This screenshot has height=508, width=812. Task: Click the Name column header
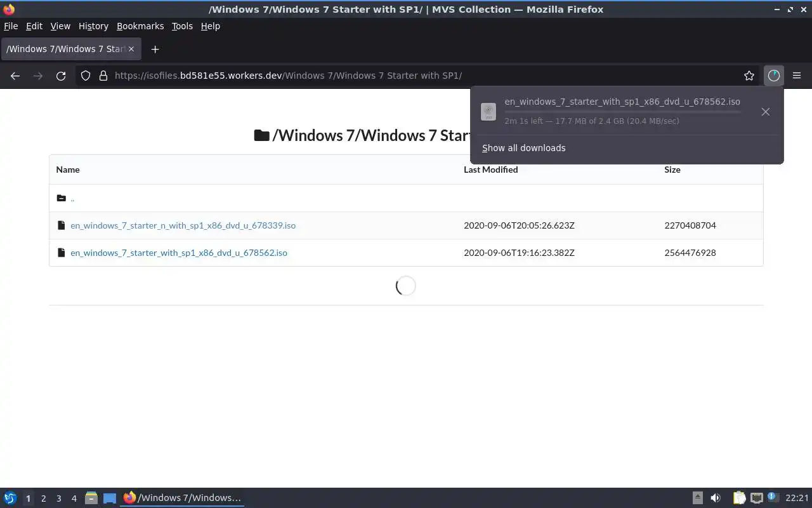tap(68, 170)
